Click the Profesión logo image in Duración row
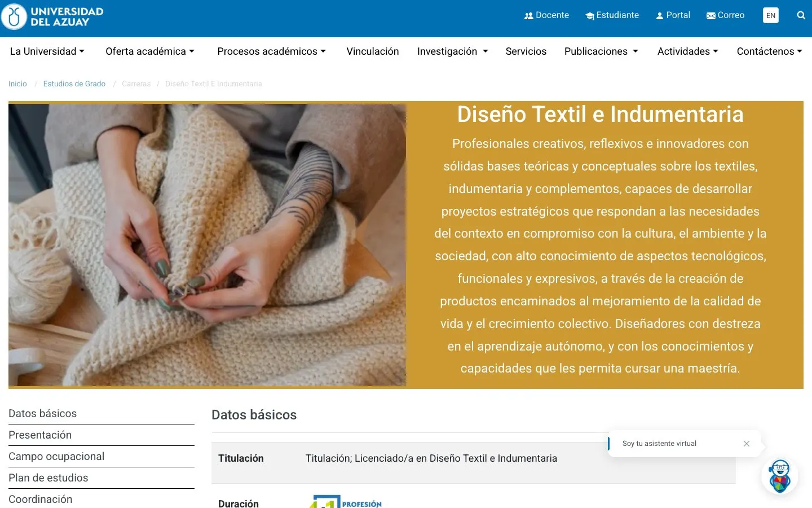The width and height of the screenshot is (812, 508). coord(345,502)
